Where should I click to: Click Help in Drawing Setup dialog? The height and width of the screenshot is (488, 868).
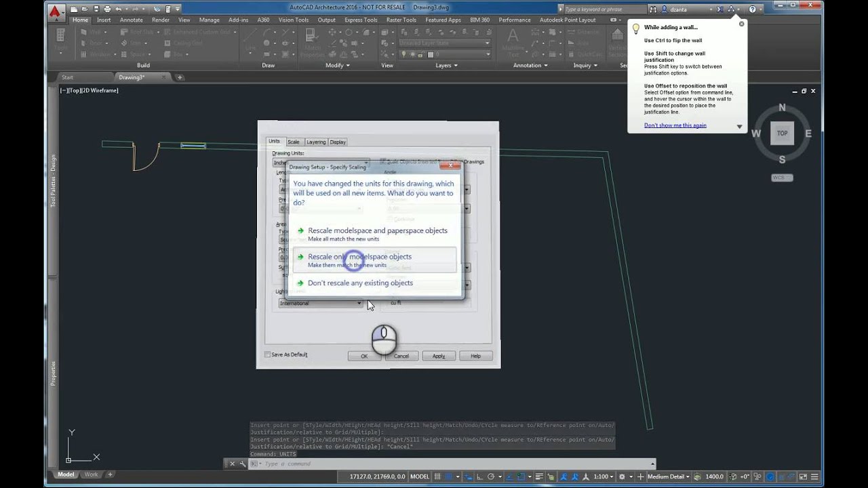coord(475,356)
